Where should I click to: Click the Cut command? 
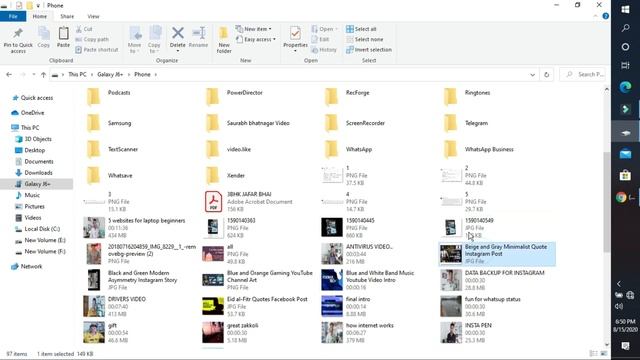pos(84,29)
